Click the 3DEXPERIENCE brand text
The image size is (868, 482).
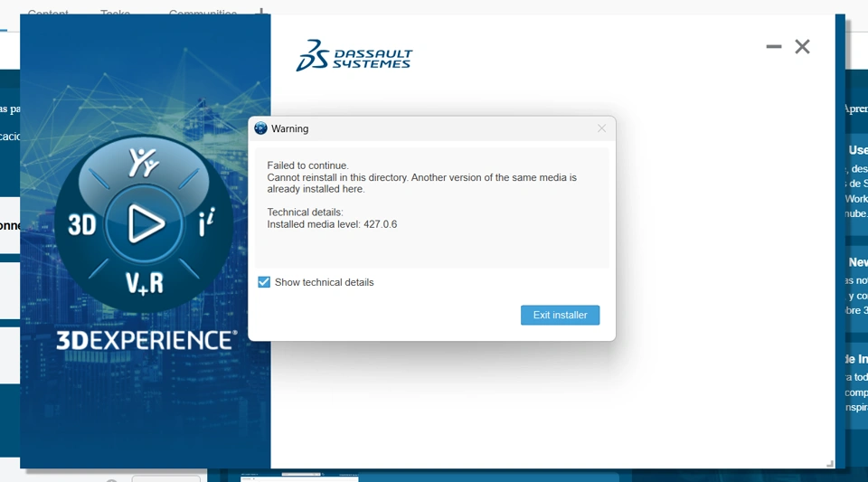click(146, 340)
